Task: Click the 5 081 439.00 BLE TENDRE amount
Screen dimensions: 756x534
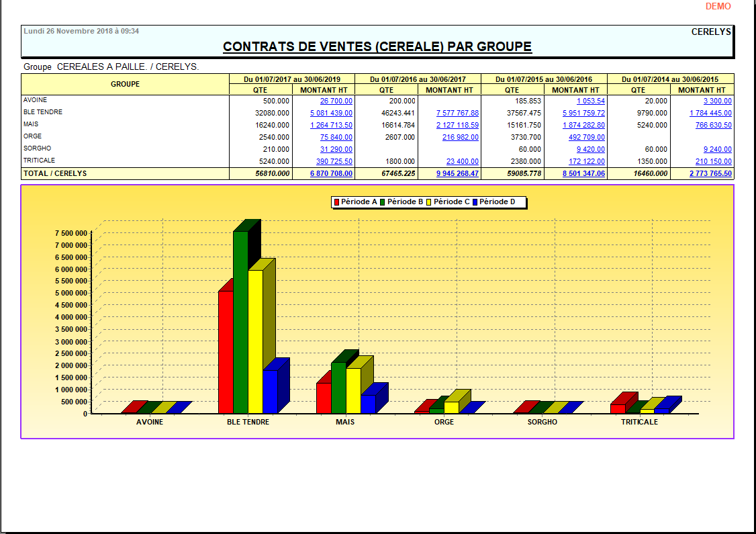Action: pyautogui.click(x=331, y=113)
